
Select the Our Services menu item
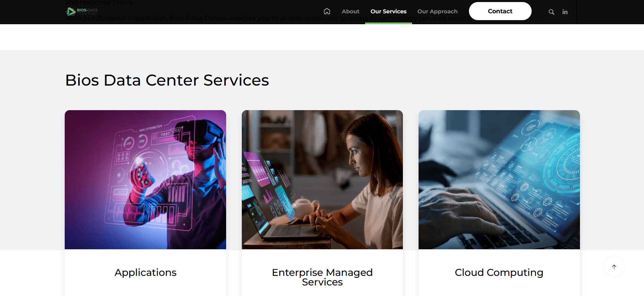click(389, 11)
